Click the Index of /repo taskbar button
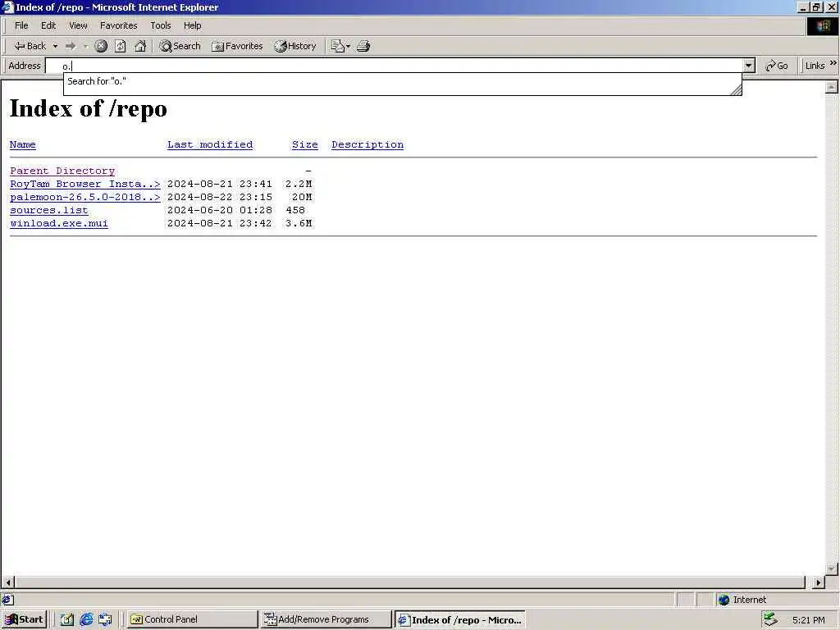This screenshot has width=840, height=630. point(459,620)
